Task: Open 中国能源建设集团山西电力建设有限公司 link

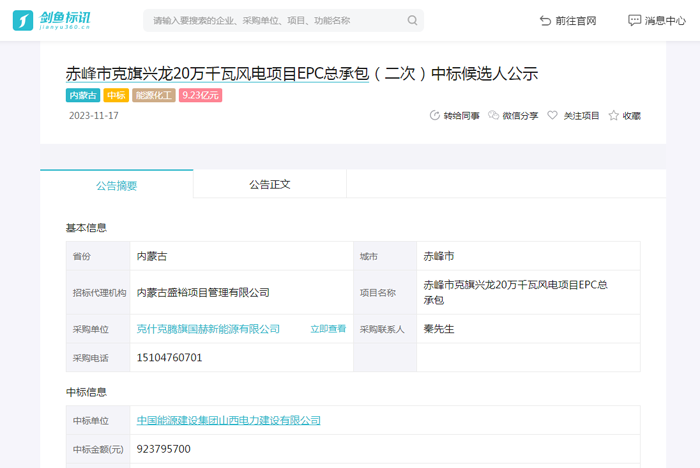Action: [x=229, y=421]
